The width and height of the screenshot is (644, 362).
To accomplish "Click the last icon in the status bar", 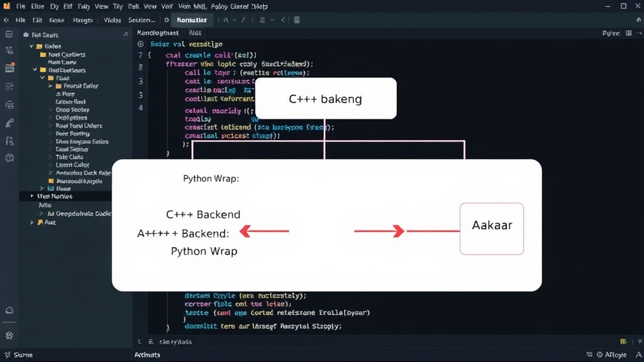I will pyautogui.click(x=638, y=354).
